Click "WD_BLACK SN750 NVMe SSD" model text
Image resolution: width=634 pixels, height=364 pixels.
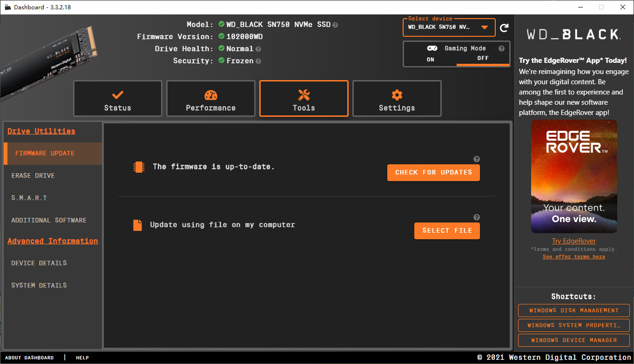[278, 25]
